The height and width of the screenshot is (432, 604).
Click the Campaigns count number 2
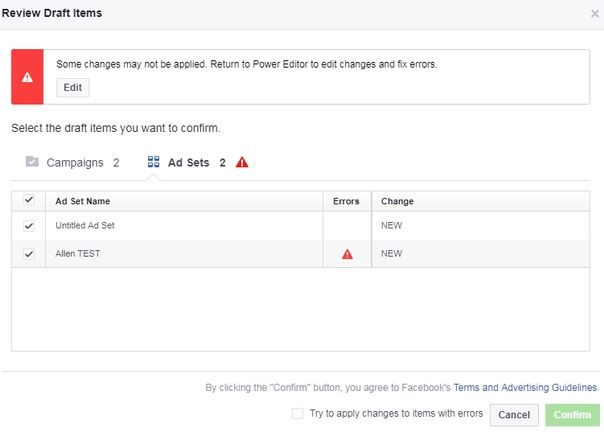116,163
